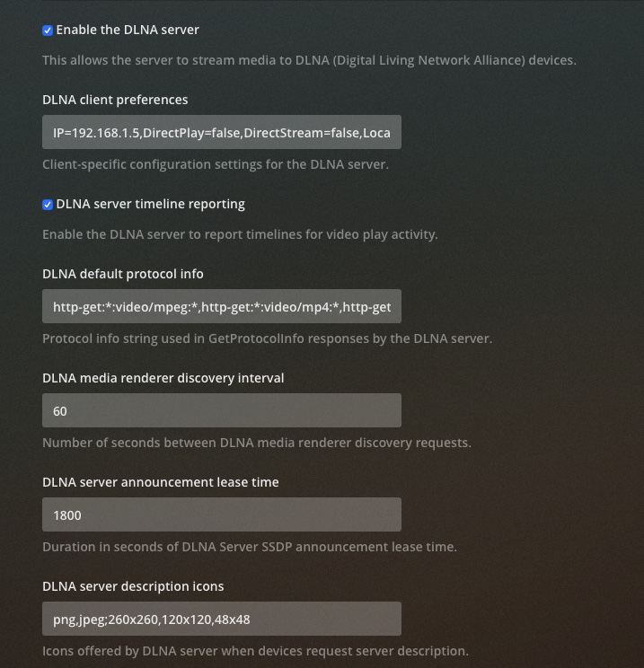Image resolution: width=644 pixels, height=668 pixels.
Task: Click the help text about reporting video timelines
Action: (240, 235)
